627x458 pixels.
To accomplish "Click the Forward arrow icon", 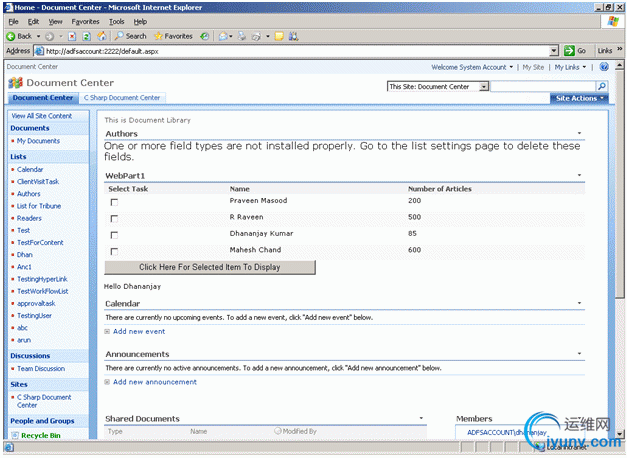I will 50,36.
